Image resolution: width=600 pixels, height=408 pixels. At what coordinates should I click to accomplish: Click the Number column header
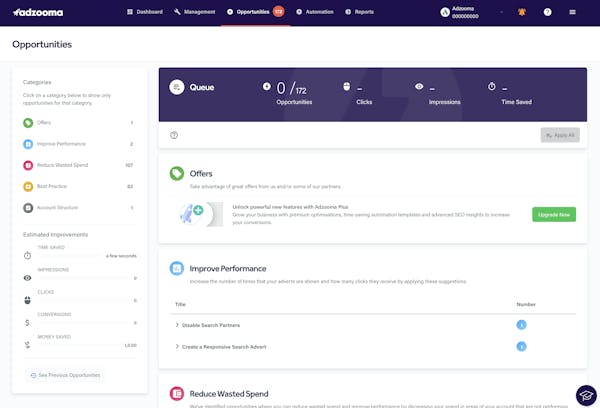point(526,305)
